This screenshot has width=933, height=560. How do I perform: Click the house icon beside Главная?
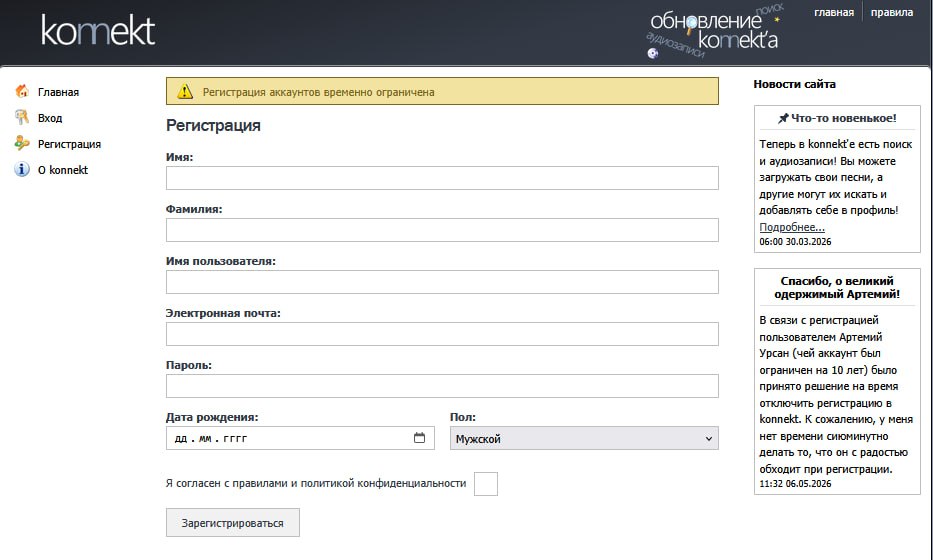coord(22,91)
